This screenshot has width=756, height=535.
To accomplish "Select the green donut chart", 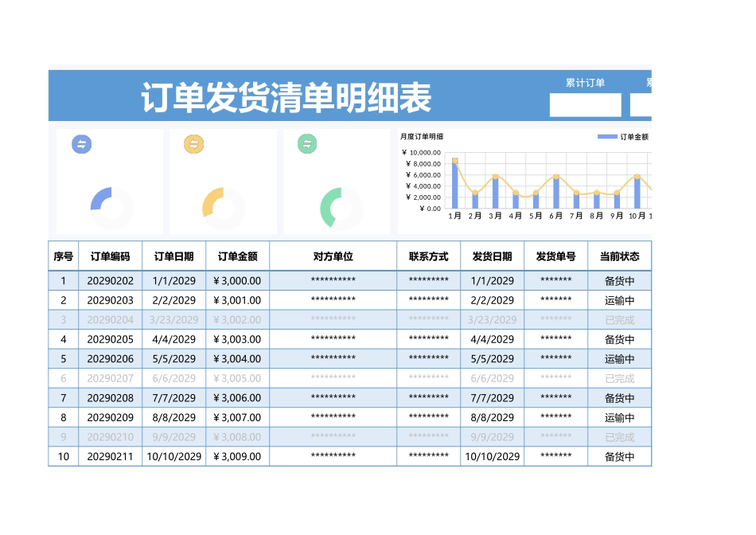I will point(341,208).
